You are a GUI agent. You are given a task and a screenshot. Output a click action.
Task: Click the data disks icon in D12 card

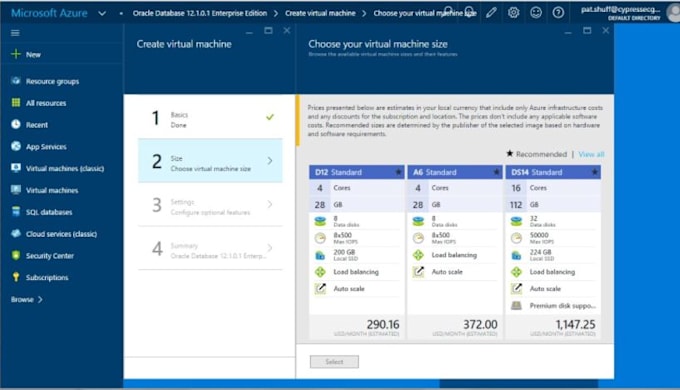(x=320, y=221)
